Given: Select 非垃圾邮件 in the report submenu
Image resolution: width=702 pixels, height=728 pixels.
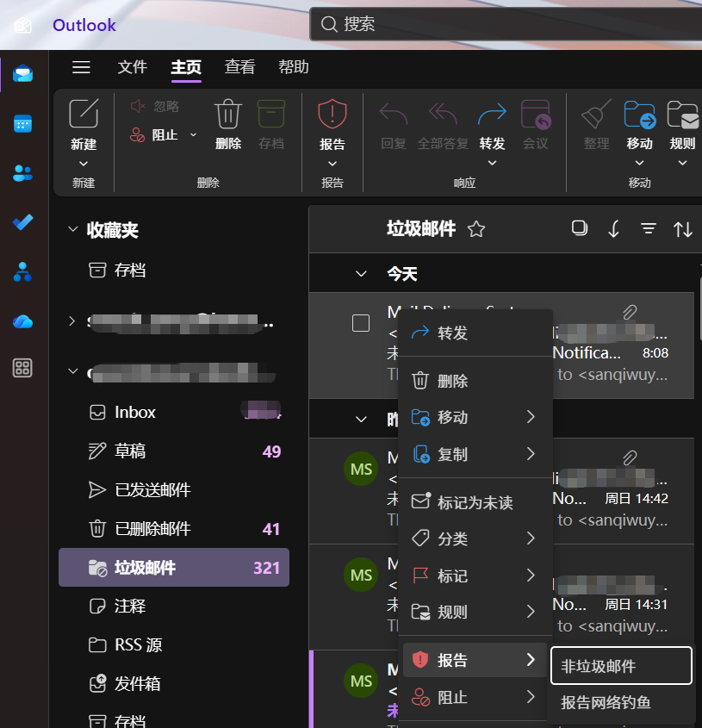Looking at the screenshot, I should (620, 666).
